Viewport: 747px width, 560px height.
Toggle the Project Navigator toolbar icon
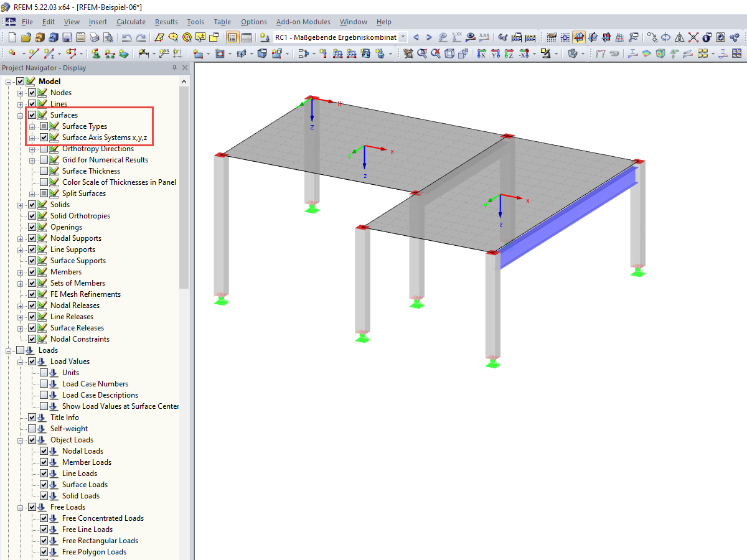232,37
